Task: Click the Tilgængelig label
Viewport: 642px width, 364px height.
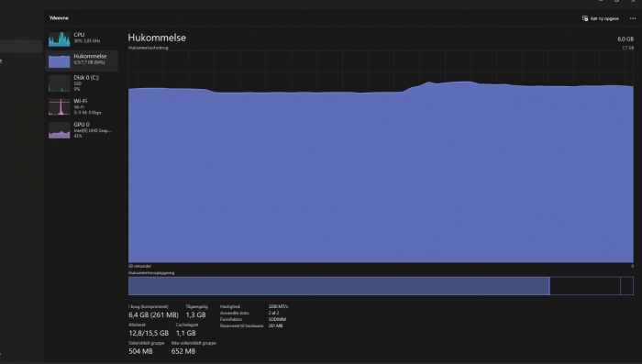Action: tap(196, 306)
